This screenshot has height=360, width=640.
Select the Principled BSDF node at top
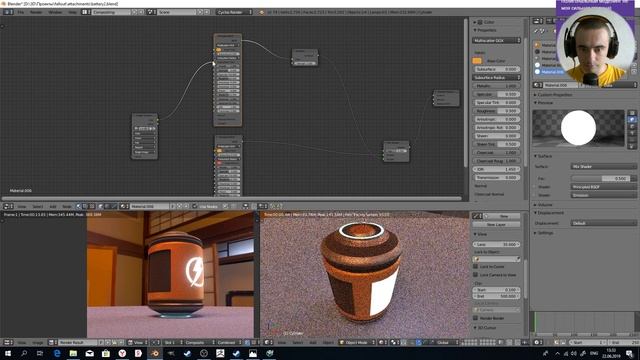(x=228, y=80)
